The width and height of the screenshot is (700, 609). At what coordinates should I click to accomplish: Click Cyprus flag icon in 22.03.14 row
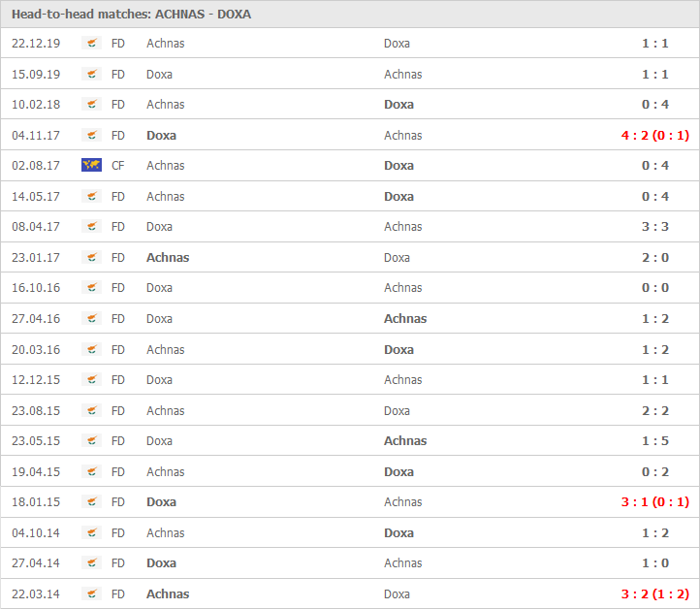(x=92, y=594)
